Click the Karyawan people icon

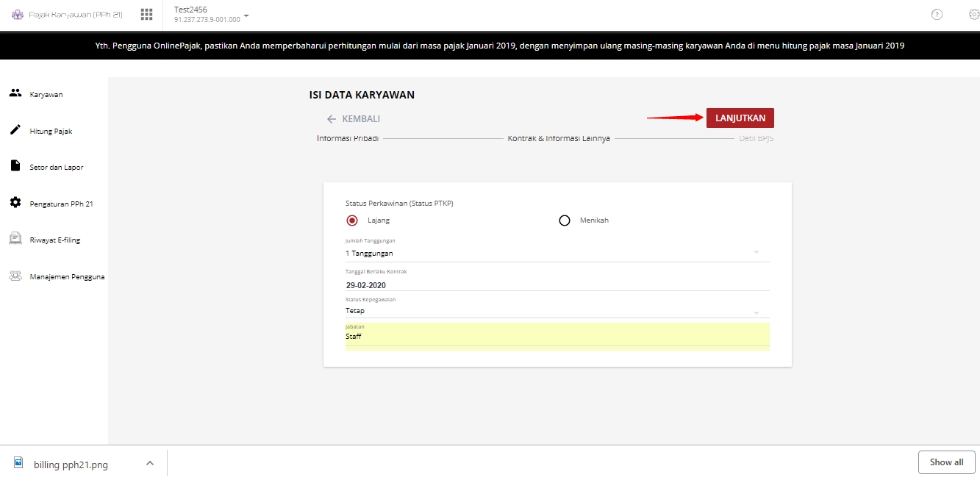pos(15,93)
